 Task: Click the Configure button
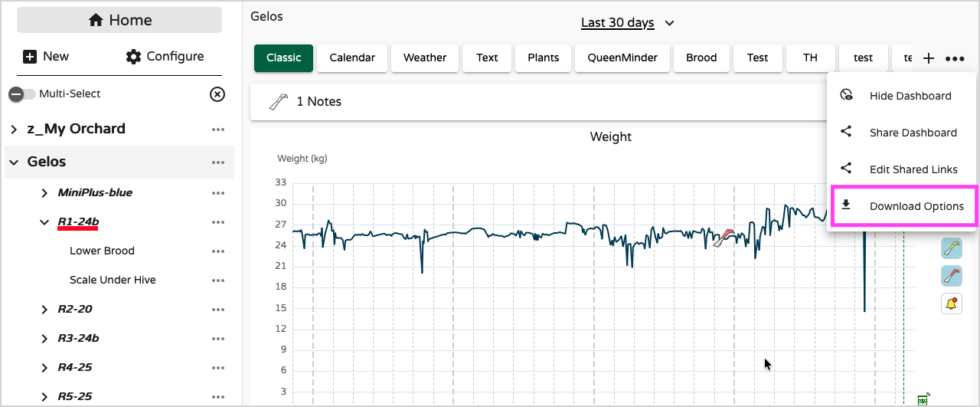pyautogui.click(x=165, y=57)
